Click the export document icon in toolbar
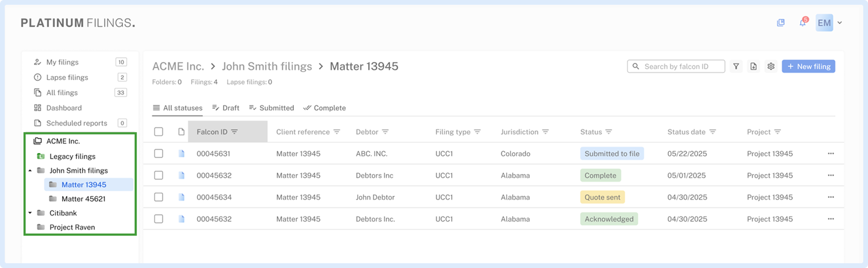The height and width of the screenshot is (268, 868). 754,66
